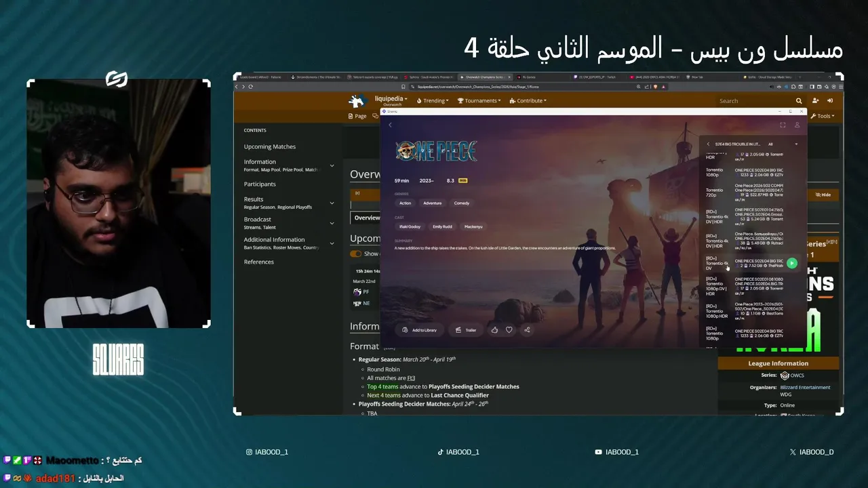Click the heart favorite icon

[x=509, y=330]
